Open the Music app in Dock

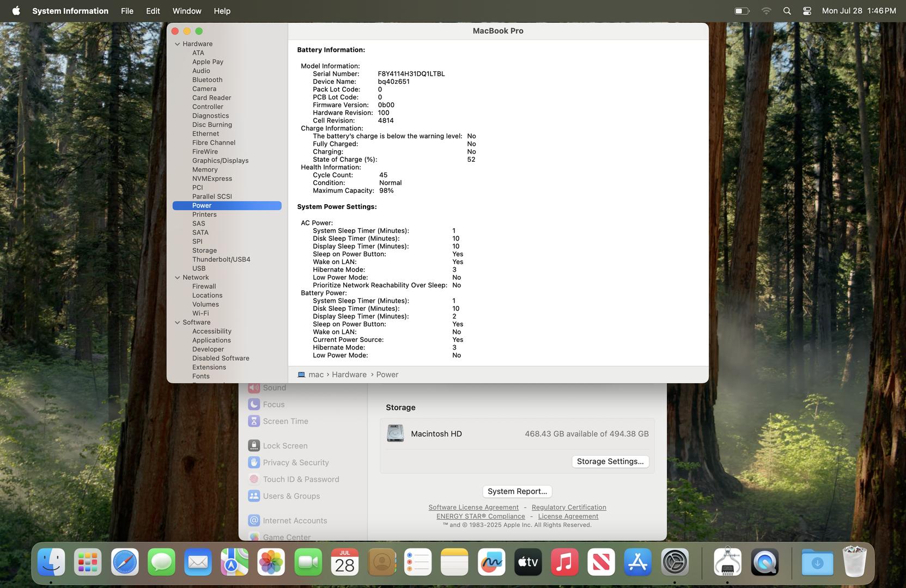[x=564, y=562]
